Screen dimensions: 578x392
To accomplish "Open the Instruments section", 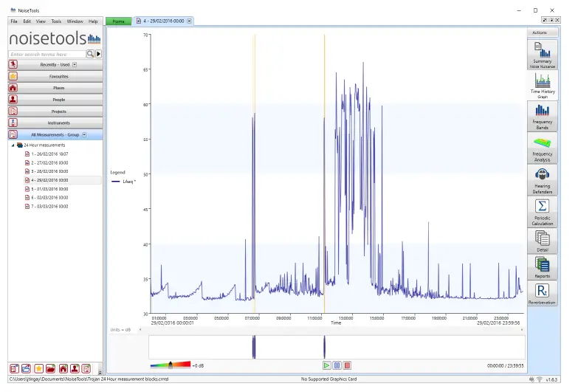I will point(58,123).
